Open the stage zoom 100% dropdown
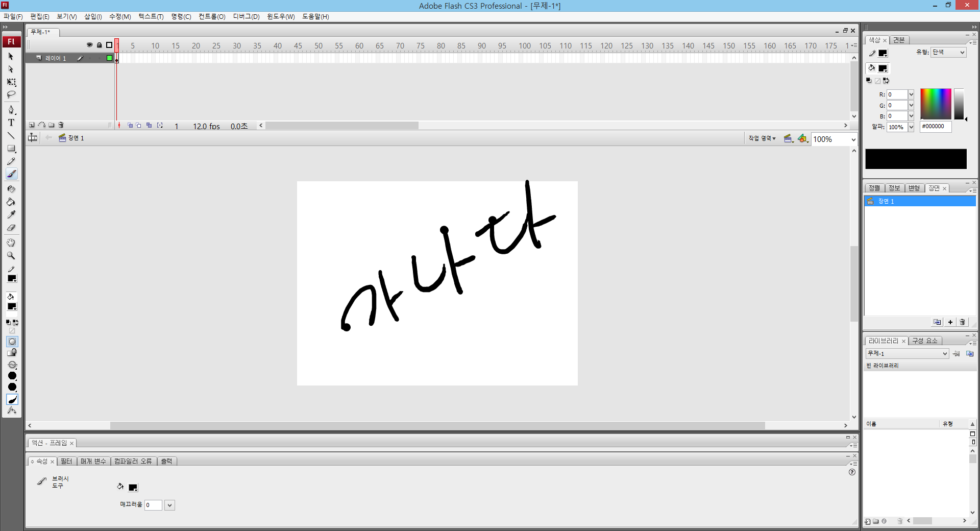980x531 pixels. coord(853,139)
